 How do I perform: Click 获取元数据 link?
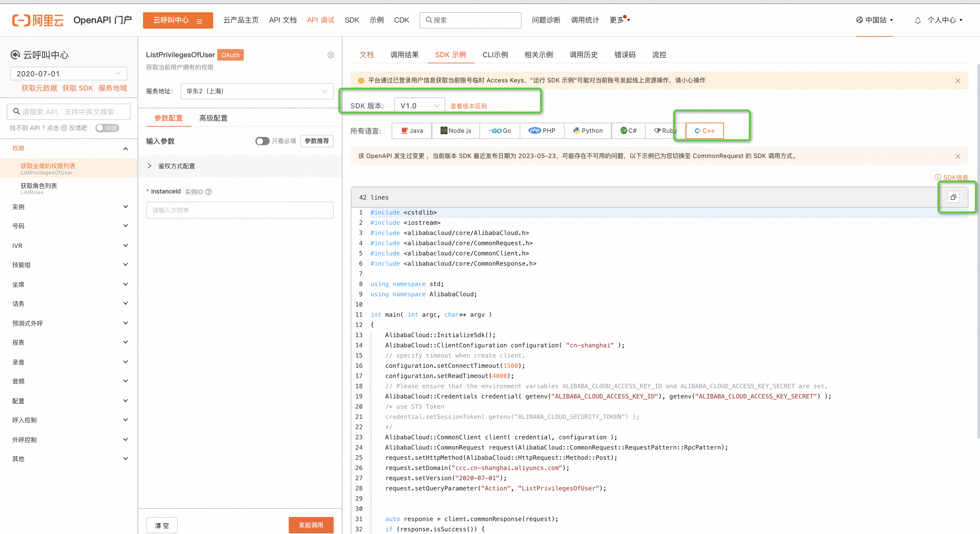tap(39, 88)
